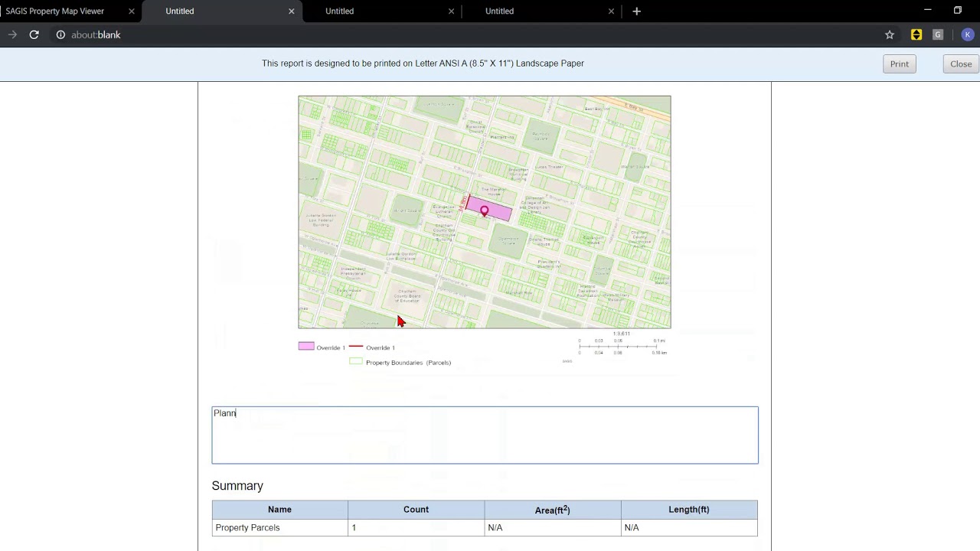Click the Close report button
This screenshot has width=980, height=551.
[961, 64]
